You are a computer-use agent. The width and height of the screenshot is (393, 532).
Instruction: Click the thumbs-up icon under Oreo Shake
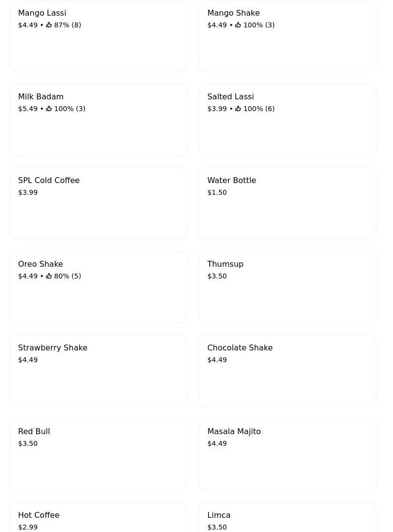[x=49, y=276]
